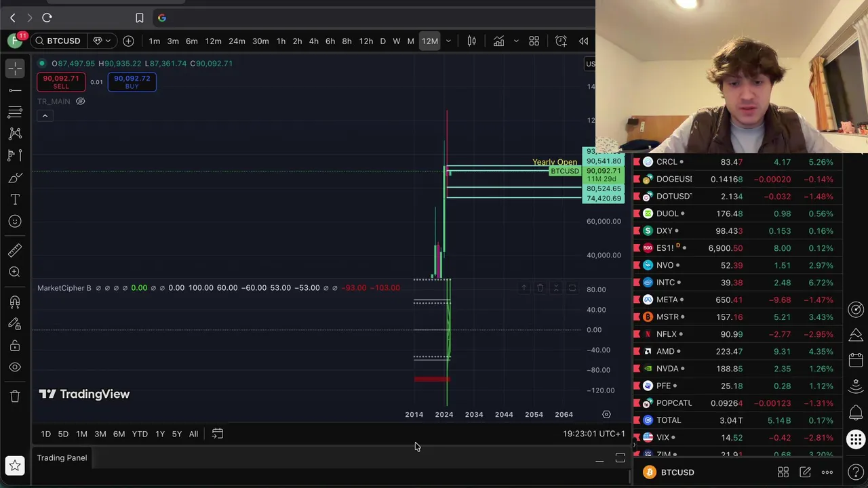868x488 pixels.
Task: Click the blue BUY 90,092.72 button
Action: [132, 82]
